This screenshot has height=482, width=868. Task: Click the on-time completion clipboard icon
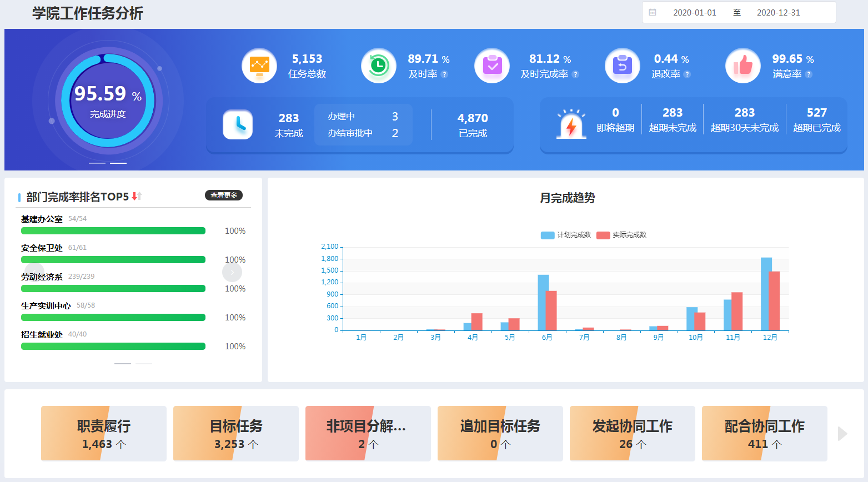[492, 66]
